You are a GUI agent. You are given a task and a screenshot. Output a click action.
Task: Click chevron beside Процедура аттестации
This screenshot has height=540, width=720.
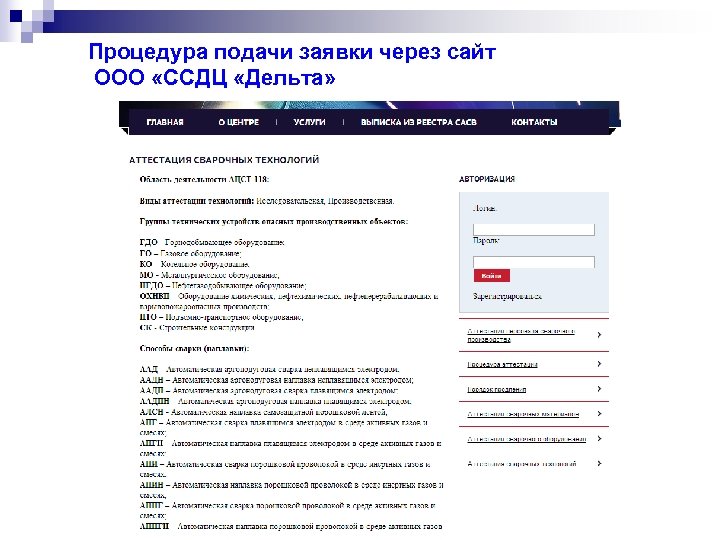(x=599, y=364)
